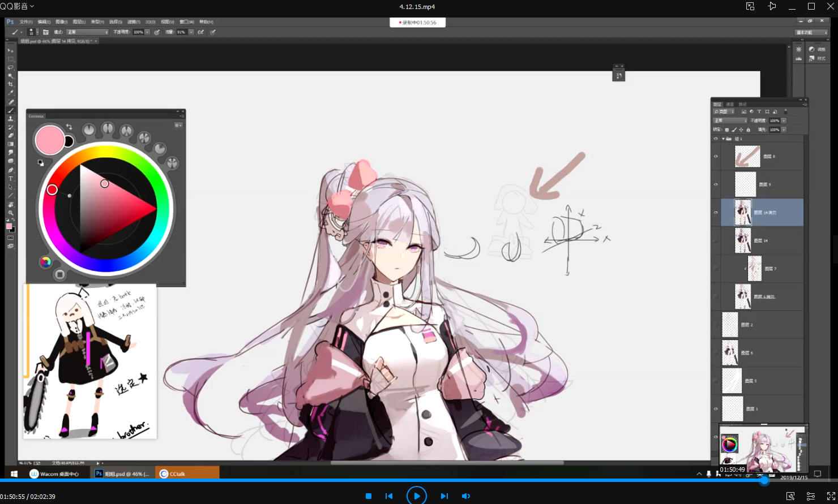Click the Crop tool icon

[x=10, y=84]
